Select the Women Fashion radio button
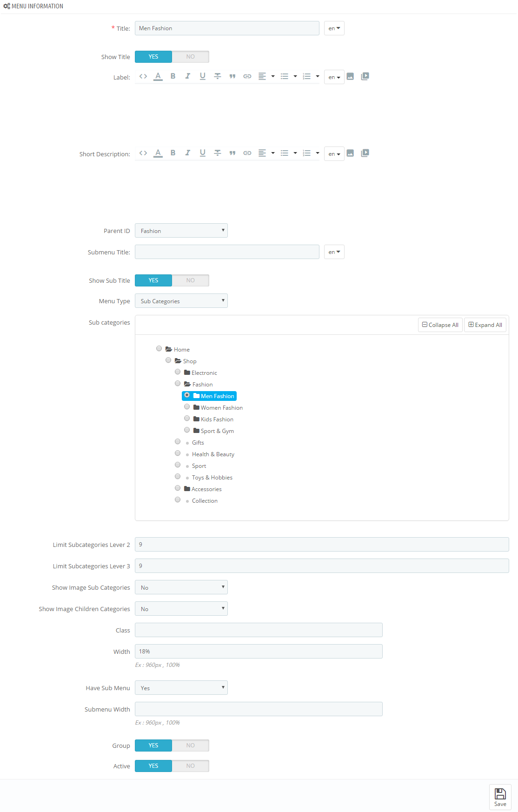Image resolution: width=518 pixels, height=812 pixels. (x=187, y=407)
